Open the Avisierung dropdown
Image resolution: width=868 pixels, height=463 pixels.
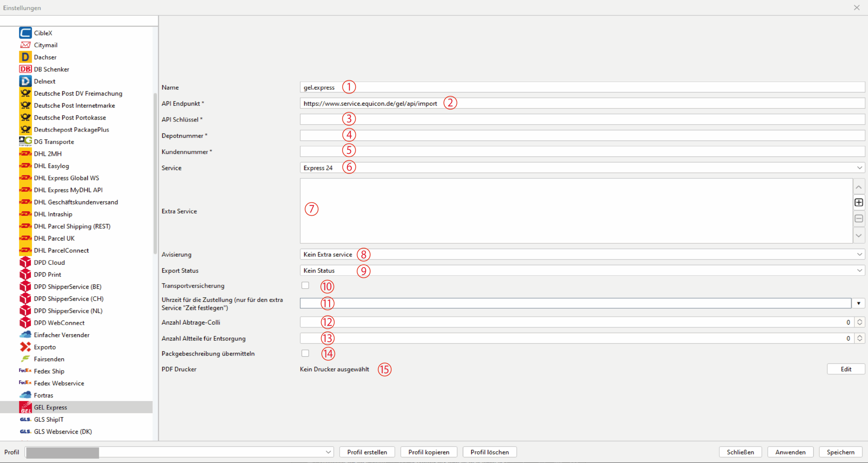point(582,254)
